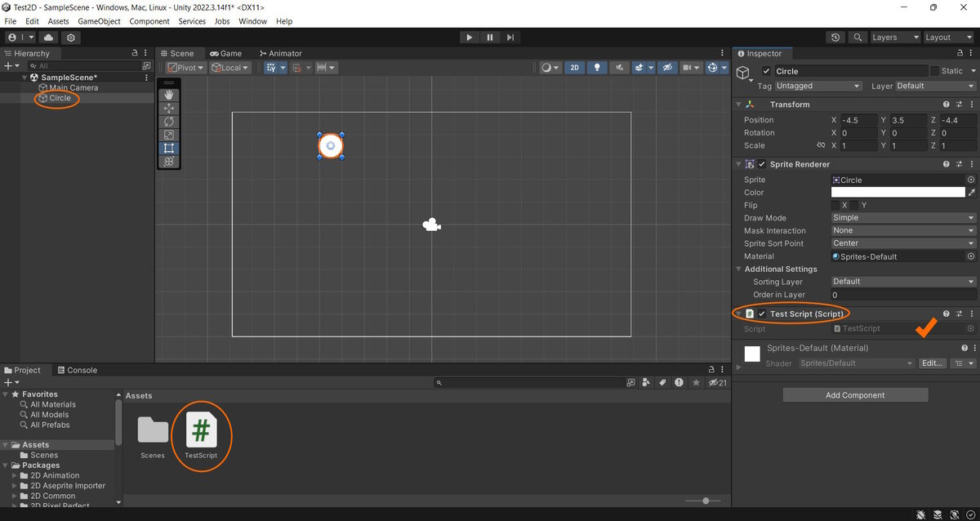
Task: Collapse the Transform component foldout
Action: pos(738,105)
